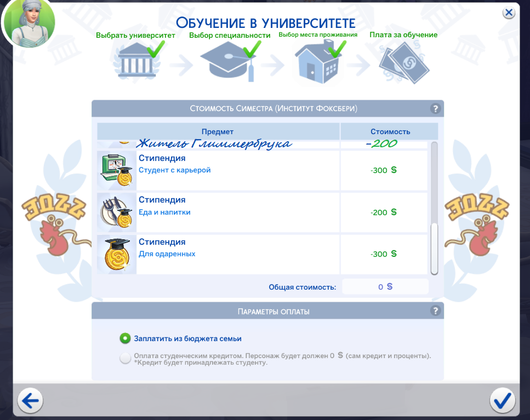This screenshot has width=530, height=420.
Task: Select 'Еда и напитки' scholarship text
Action: [164, 212]
